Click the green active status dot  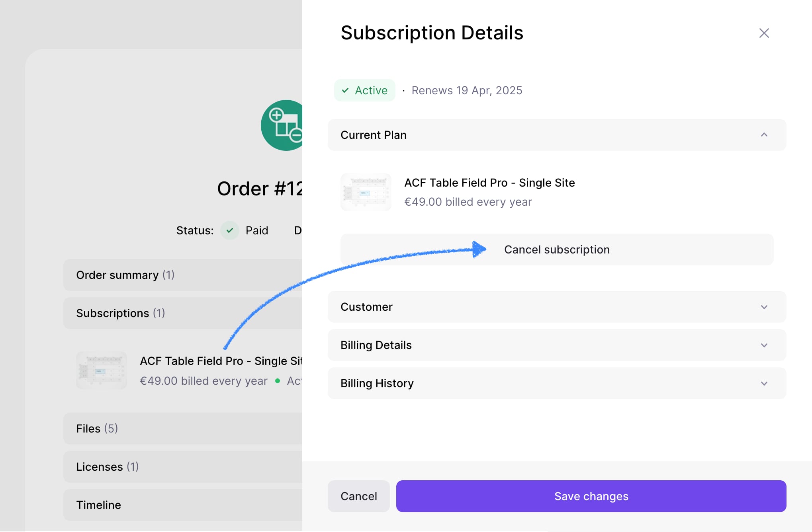(x=278, y=381)
